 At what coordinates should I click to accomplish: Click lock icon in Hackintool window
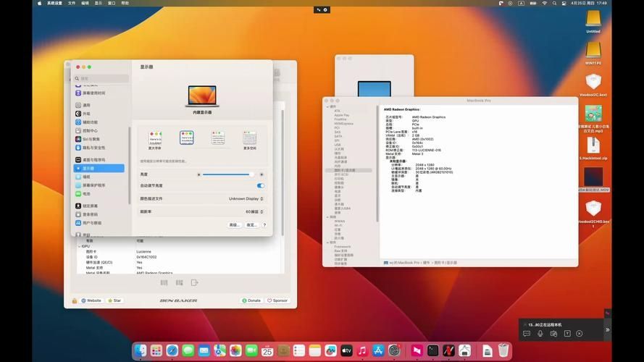tap(75, 301)
